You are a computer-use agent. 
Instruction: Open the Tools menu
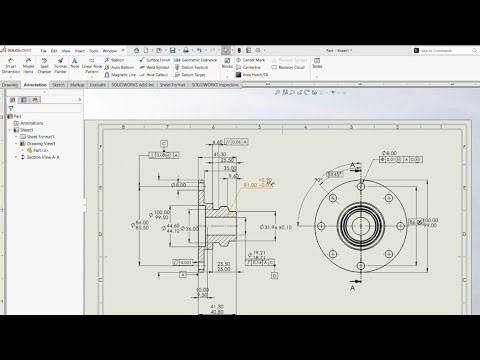pos(94,51)
